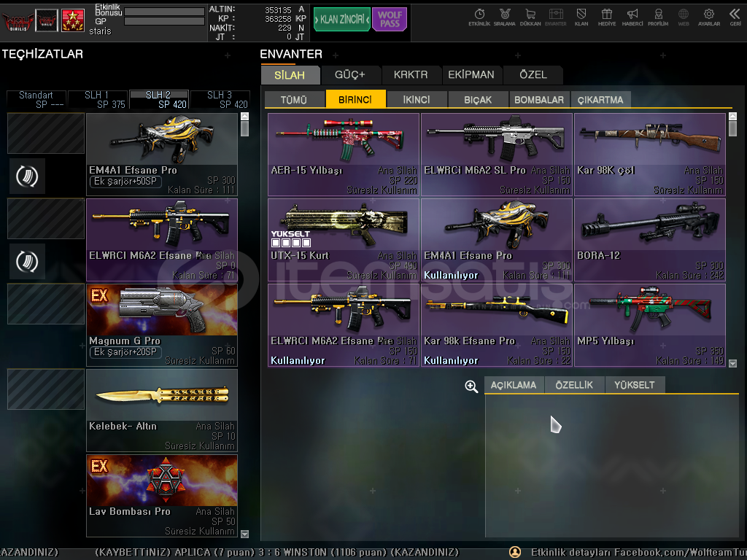This screenshot has width=747, height=560.
Task: Select equipped Kelebek- Altın knife
Action: [x=162, y=411]
